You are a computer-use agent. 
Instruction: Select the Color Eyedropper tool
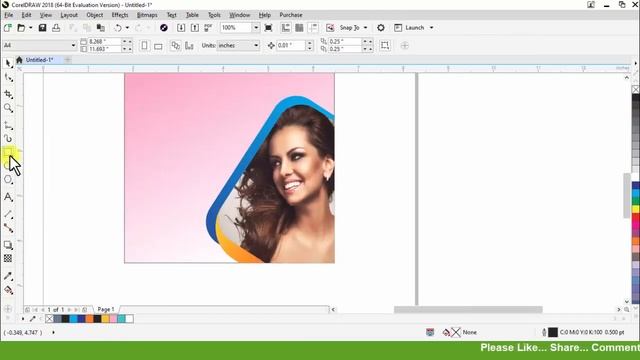[x=9, y=276]
